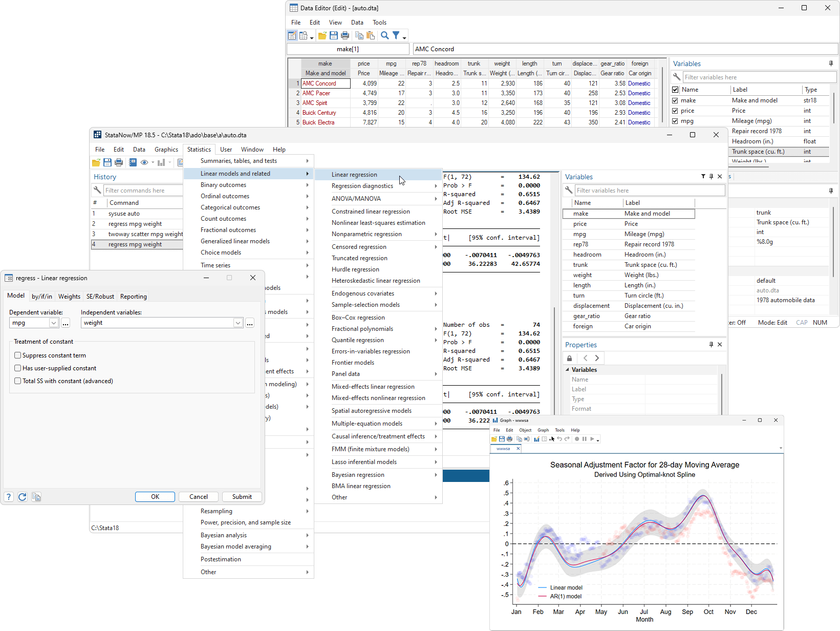Click Cancel button in regress dialog
The width and height of the screenshot is (840, 631).
pos(199,497)
